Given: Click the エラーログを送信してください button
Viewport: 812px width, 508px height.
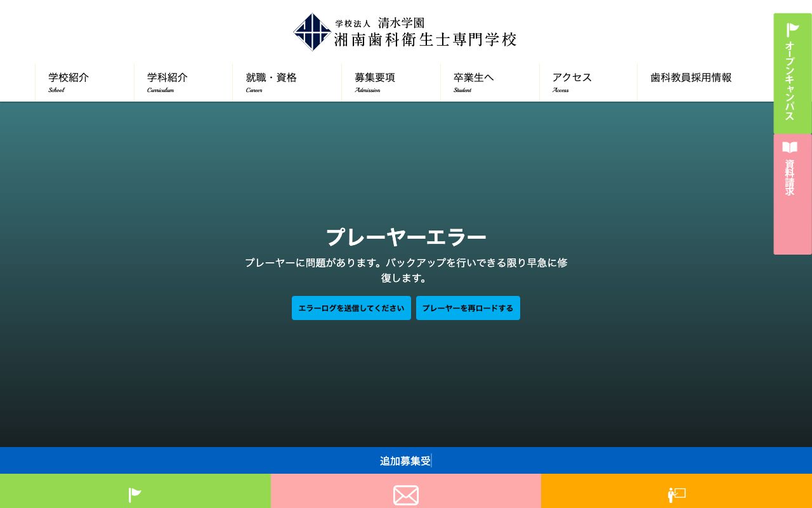Looking at the screenshot, I should pyautogui.click(x=351, y=308).
